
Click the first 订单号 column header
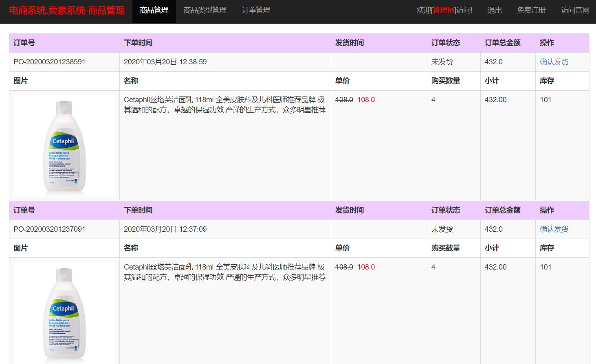coord(24,43)
